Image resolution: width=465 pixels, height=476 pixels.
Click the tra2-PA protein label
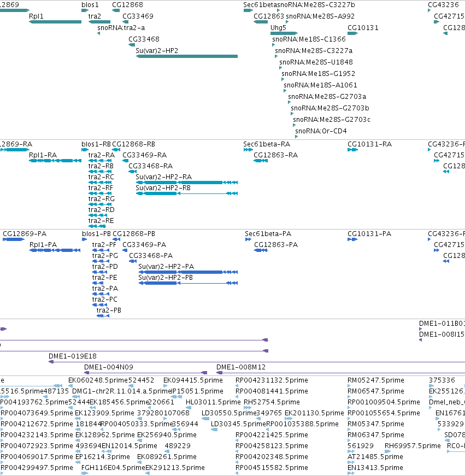coord(105,289)
